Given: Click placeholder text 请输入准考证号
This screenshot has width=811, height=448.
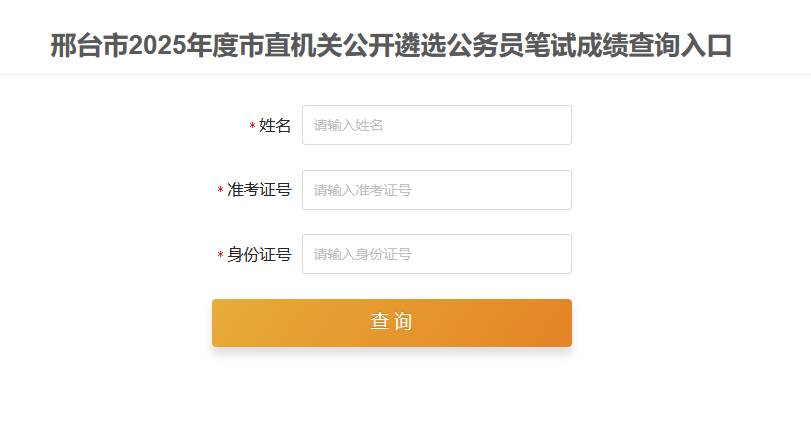Looking at the screenshot, I should 362,190.
